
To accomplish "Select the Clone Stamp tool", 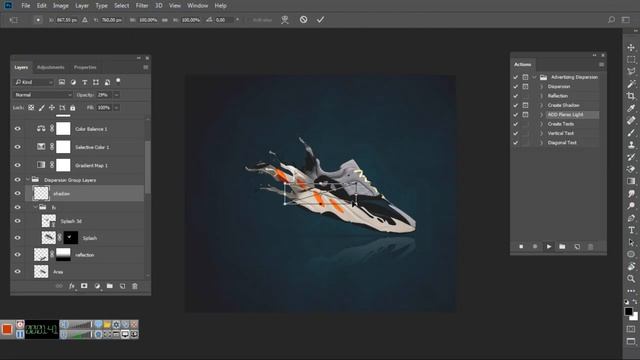I will coord(631,144).
